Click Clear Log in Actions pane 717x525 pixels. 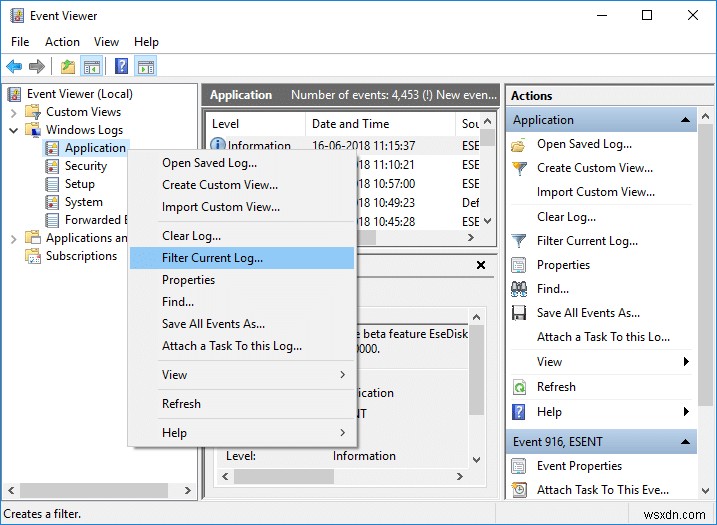566,217
